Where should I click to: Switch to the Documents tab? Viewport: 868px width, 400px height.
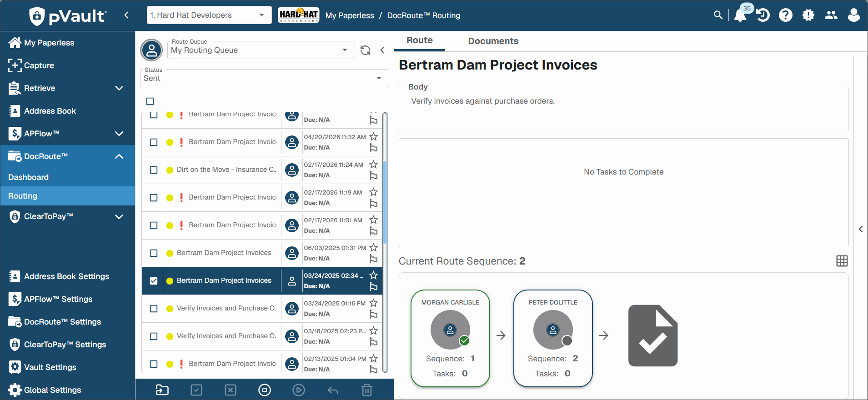[493, 41]
